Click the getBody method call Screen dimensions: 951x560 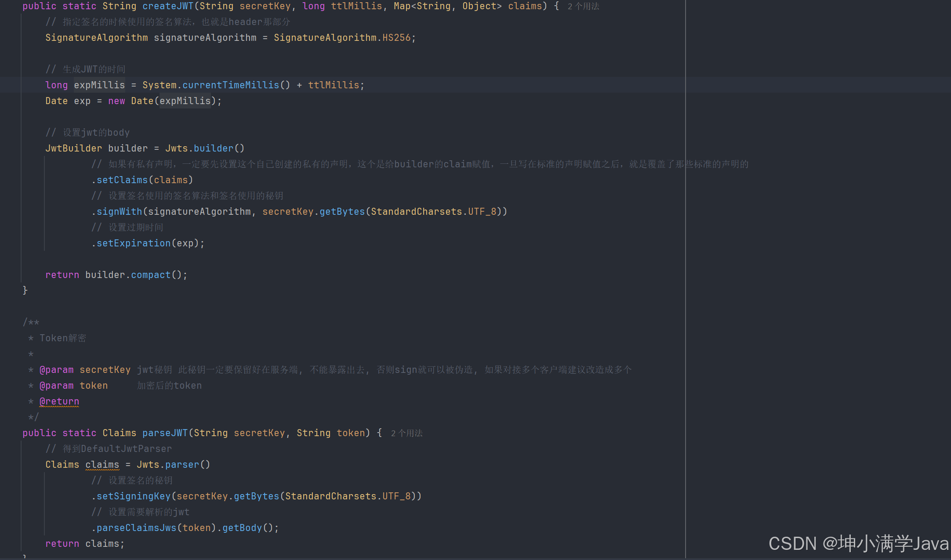[x=242, y=528]
